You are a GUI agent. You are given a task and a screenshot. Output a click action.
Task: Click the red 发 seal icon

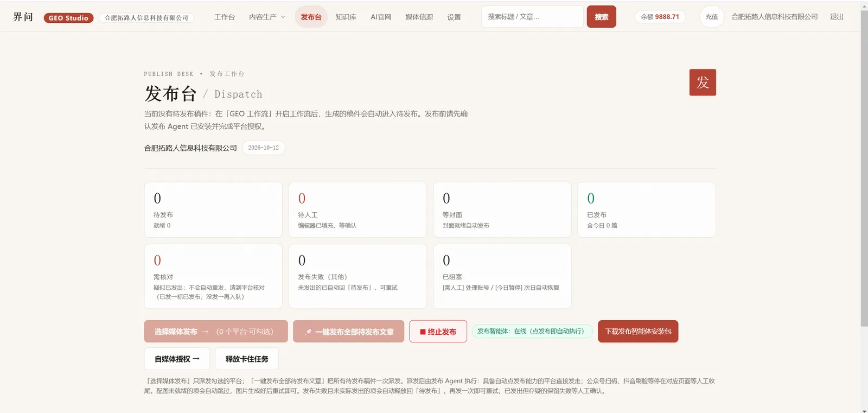703,82
